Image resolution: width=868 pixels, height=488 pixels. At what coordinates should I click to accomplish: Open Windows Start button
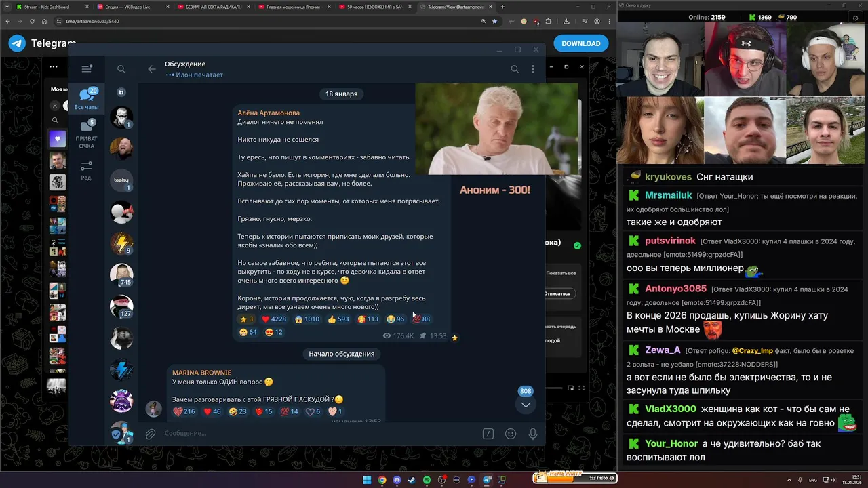coord(367,480)
